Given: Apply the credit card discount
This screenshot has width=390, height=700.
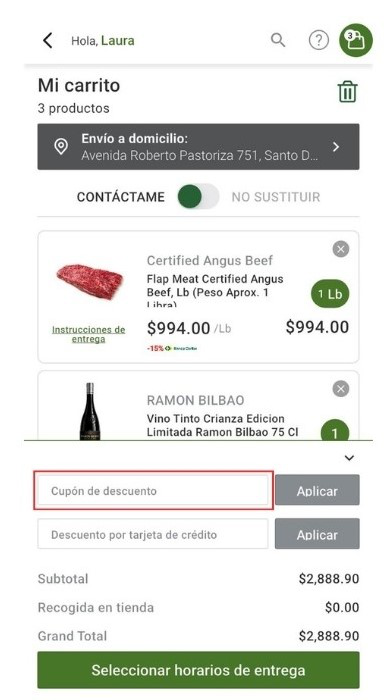Looking at the screenshot, I should click(317, 533).
